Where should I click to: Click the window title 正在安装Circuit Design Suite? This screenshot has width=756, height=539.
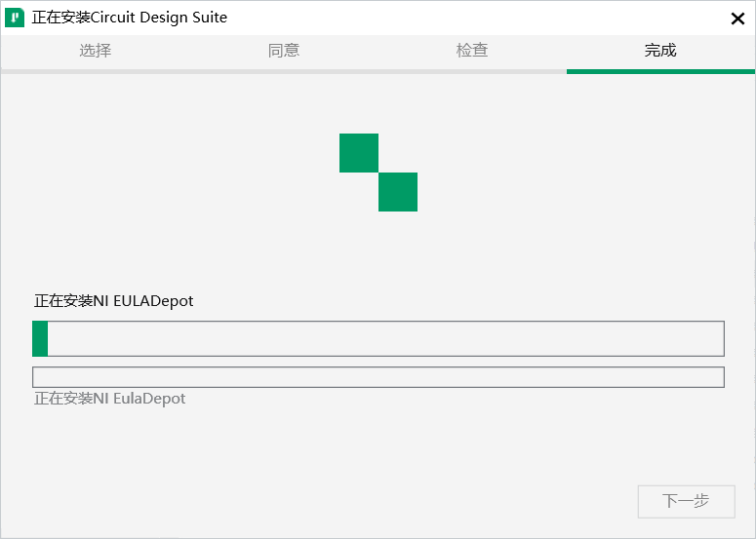[x=129, y=18]
